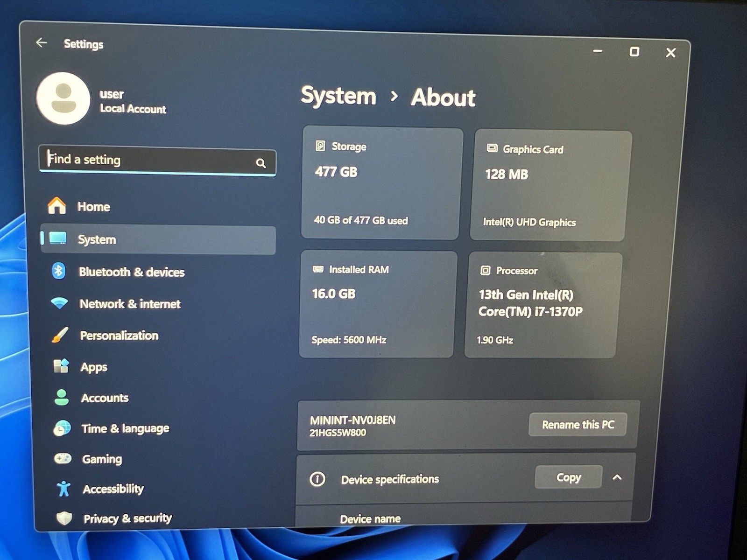Click the Intel(R) UHD Graphics text
This screenshot has width=747, height=560.
click(x=529, y=222)
